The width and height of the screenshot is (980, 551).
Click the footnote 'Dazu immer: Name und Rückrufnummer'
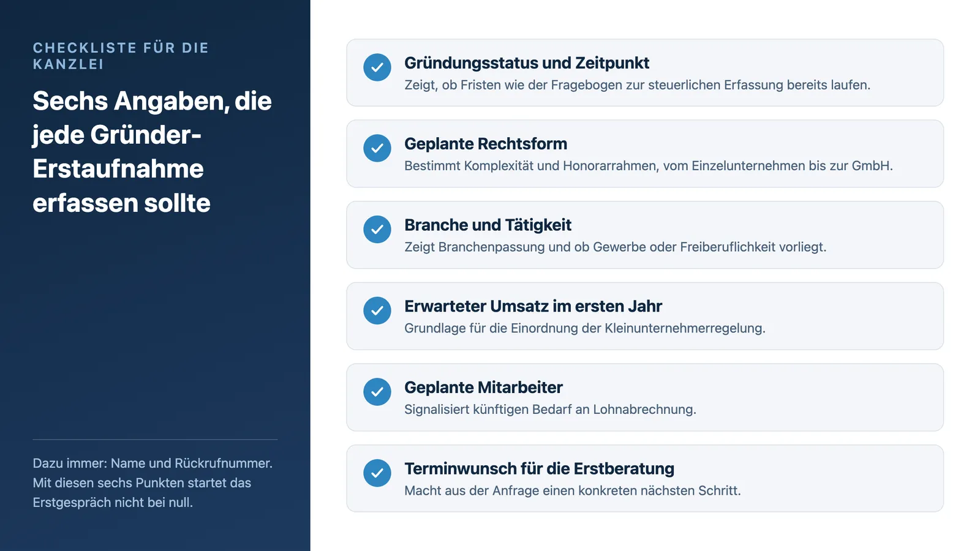[153, 483]
